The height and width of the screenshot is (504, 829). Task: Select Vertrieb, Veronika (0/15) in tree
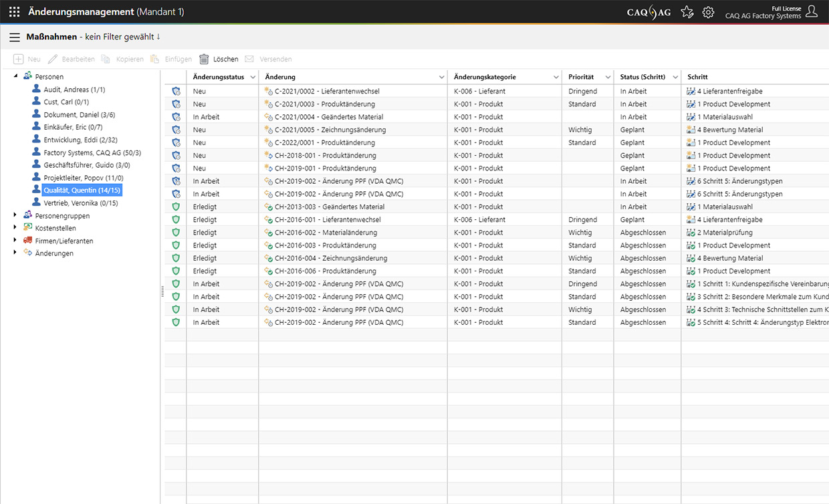(x=81, y=203)
